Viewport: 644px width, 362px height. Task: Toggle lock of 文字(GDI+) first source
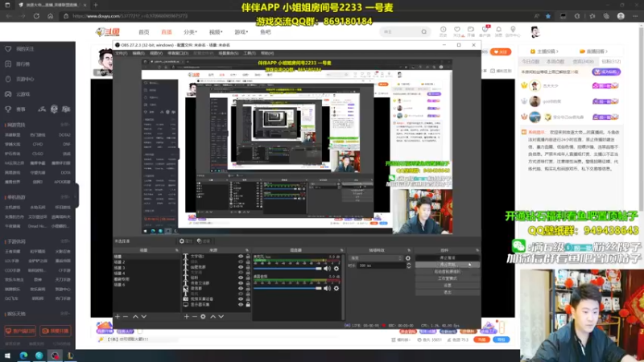pos(248,257)
